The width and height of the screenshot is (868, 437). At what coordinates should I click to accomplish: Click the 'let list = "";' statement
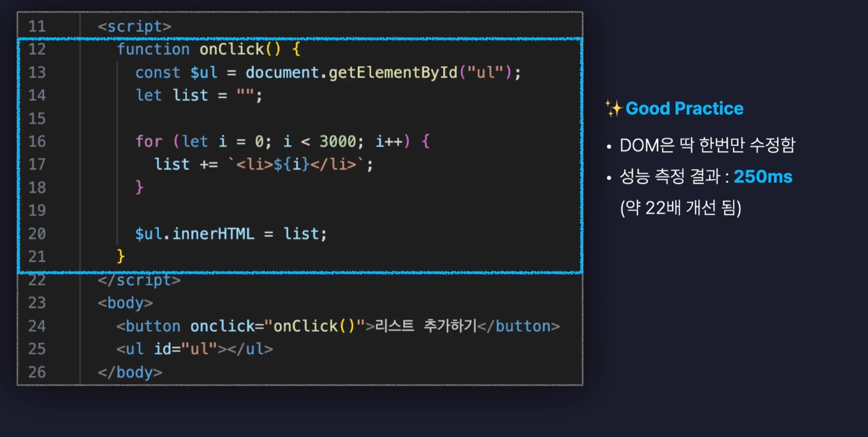coord(199,96)
